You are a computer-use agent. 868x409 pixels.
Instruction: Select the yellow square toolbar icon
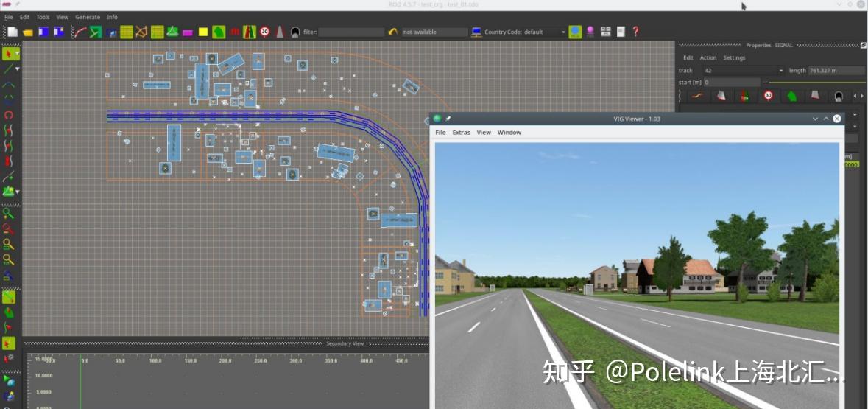pyautogui.click(x=203, y=32)
